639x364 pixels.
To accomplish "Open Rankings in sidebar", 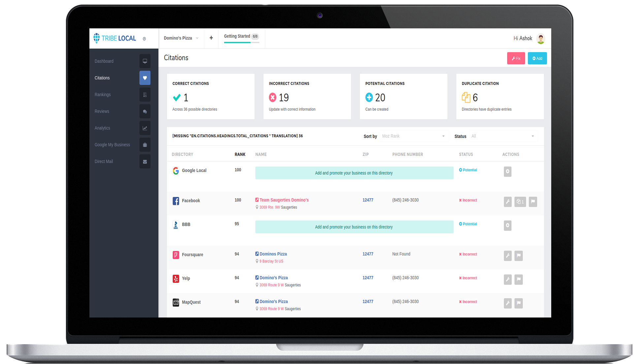I will point(103,95).
